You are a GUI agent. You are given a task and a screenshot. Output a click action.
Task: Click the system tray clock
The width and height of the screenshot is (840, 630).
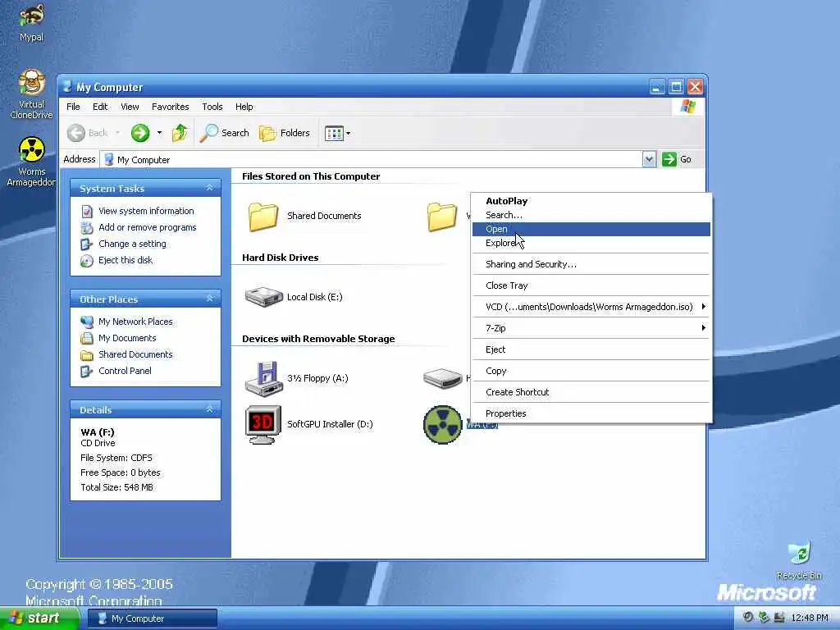[810, 619]
